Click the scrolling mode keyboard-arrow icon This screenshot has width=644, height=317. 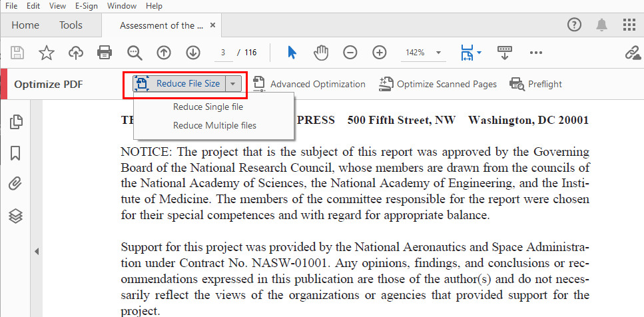tap(505, 53)
